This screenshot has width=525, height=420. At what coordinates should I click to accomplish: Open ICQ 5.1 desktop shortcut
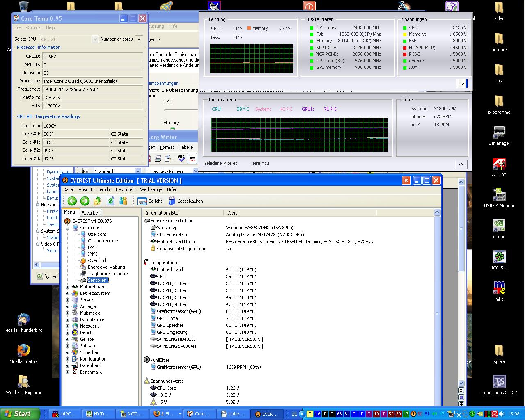pyautogui.click(x=499, y=260)
